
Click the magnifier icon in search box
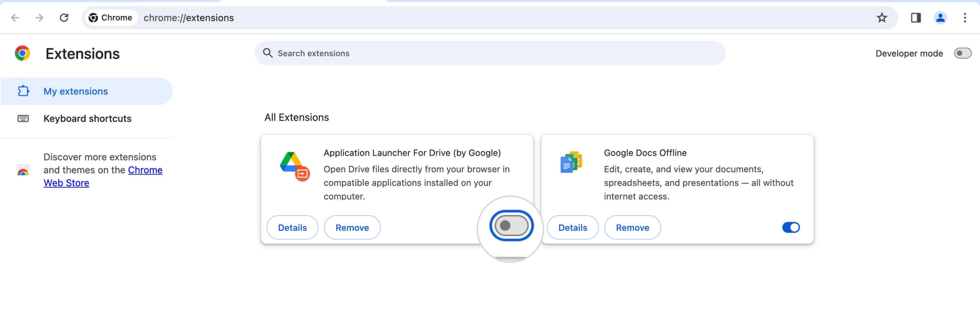(268, 53)
